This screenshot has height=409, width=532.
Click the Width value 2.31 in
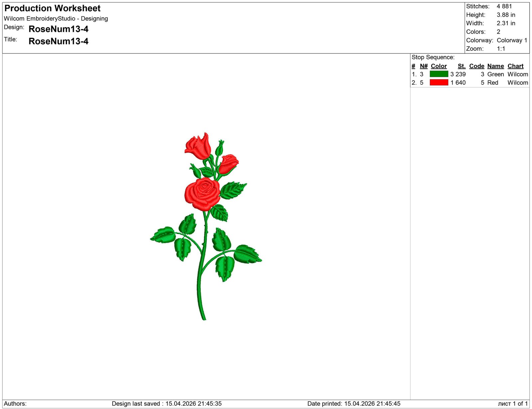click(506, 23)
